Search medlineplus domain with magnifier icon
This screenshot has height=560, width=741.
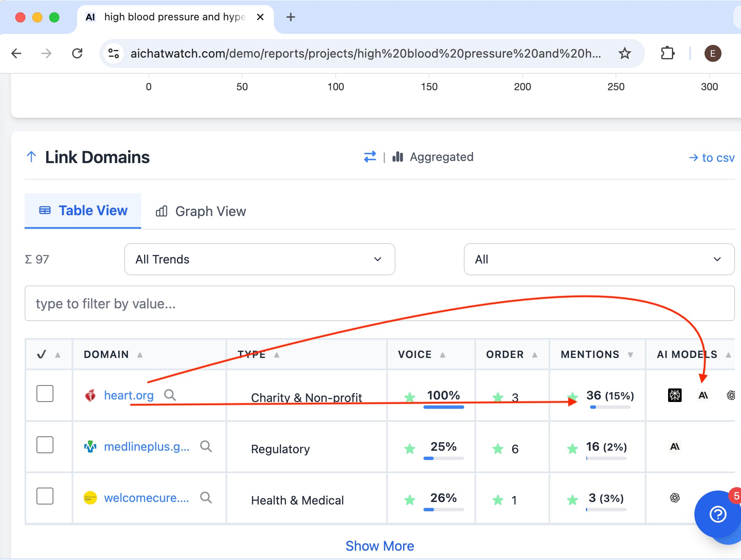coord(206,446)
